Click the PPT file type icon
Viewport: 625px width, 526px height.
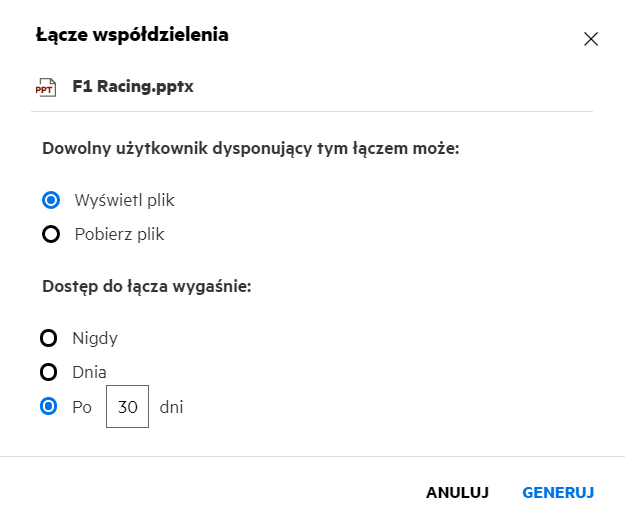coord(45,87)
